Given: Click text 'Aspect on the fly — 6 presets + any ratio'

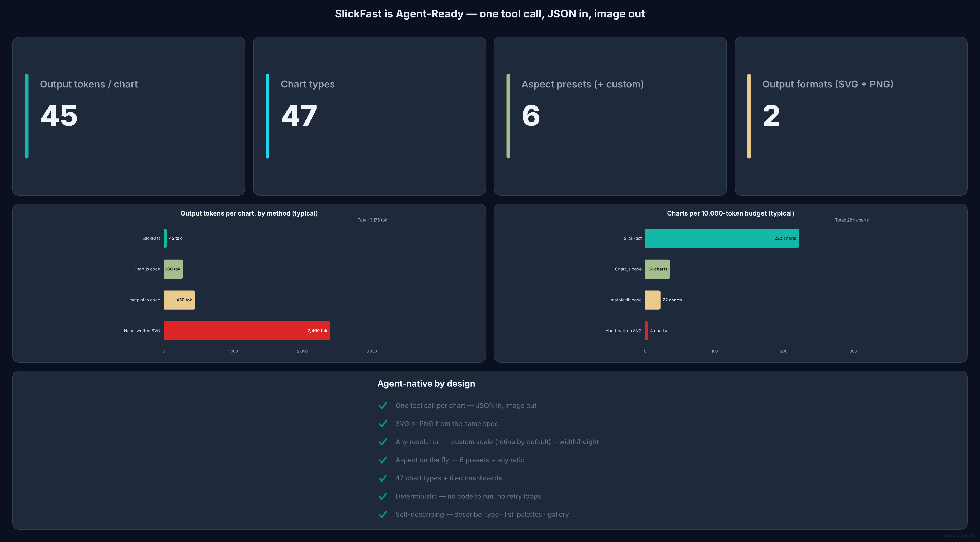Looking at the screenshot, I should point(460,460).
